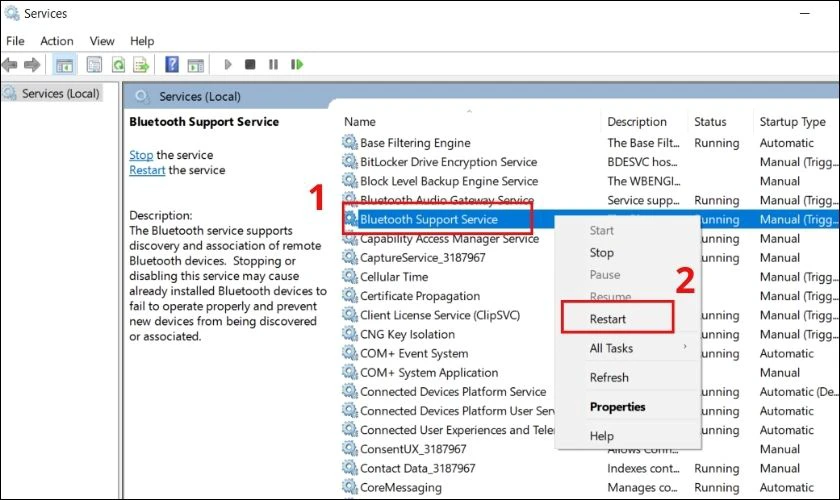840x500 pixels.
Task: Click gear icon beside Certificate Propagation
Action: tap(350, 296)
